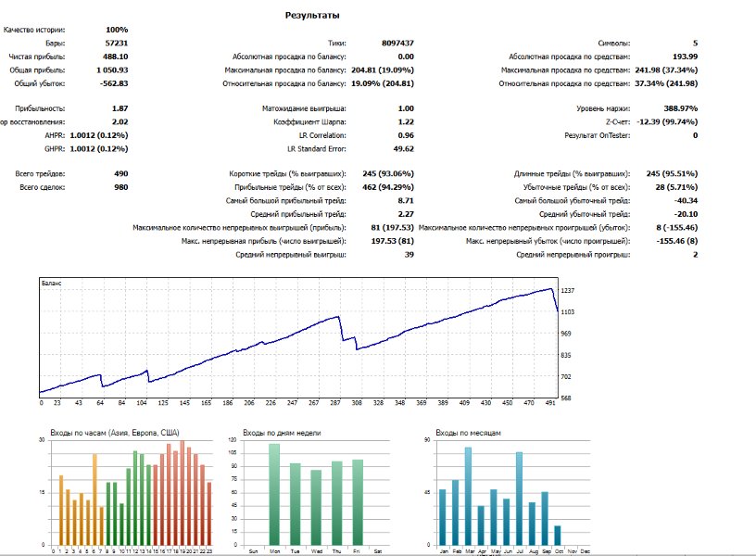Click the history quality value 100%
Image resolution: width=756 pixels, height=556 pixels.
pyautogui.click(x=117, y=30)
